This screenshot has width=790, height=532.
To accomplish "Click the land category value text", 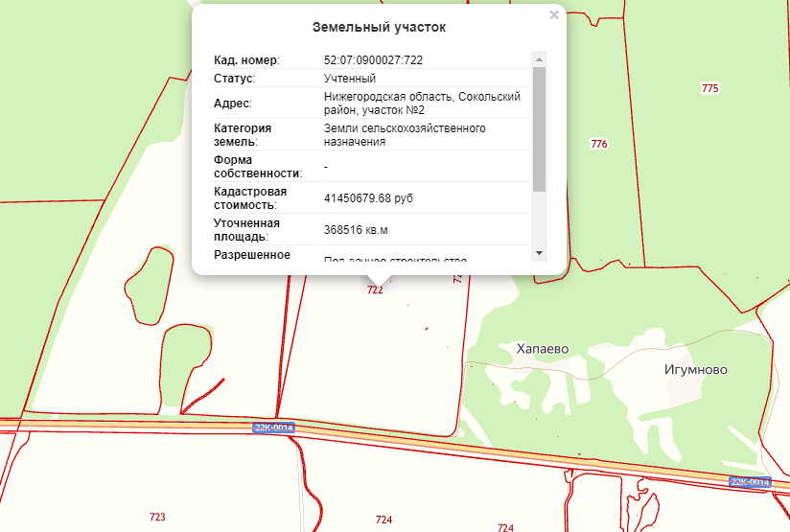I will (x=405, y=135).
